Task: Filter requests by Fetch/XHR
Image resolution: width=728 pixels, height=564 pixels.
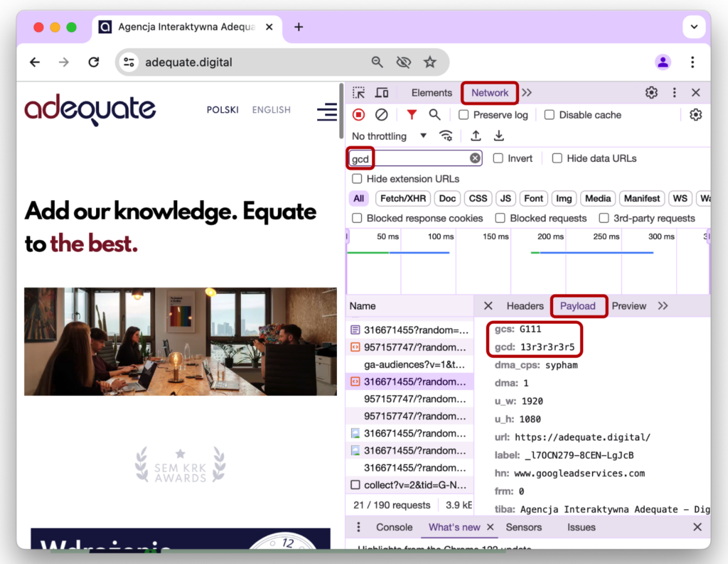Action: (402, 199)
